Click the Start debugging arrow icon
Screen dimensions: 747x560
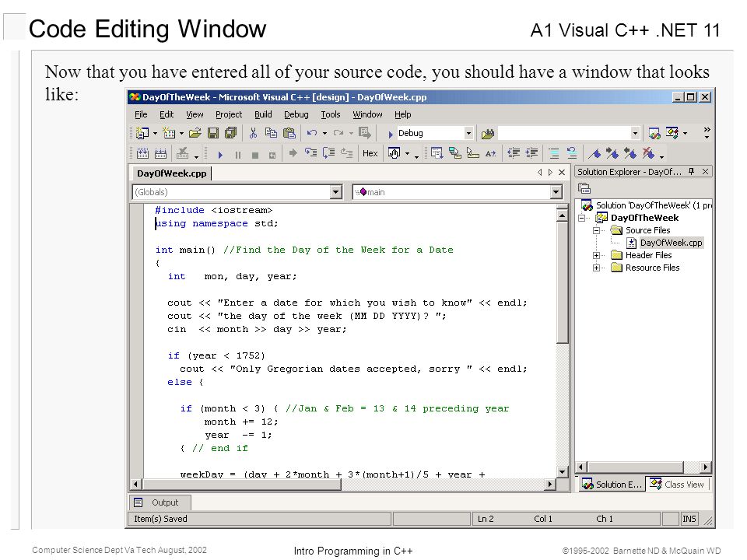pyautogui.click(x=220, y=154)
